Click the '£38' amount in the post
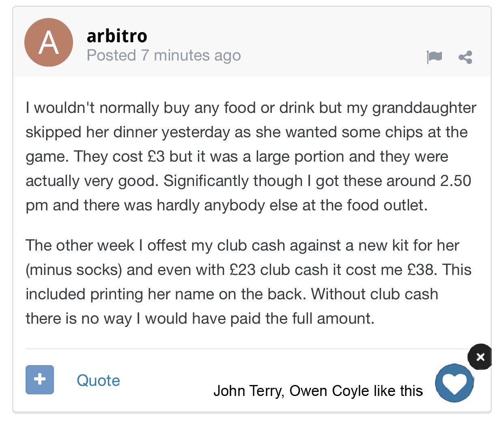 coord(421,270)
